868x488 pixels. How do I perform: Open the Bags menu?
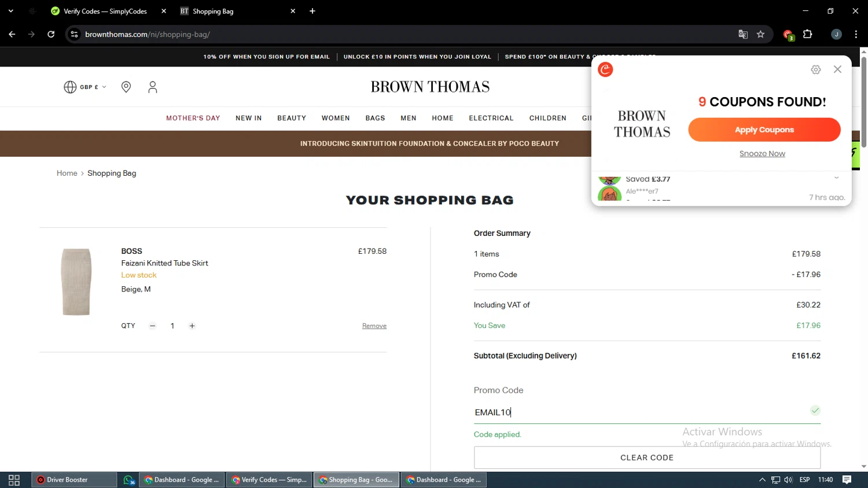click(375, 118)
